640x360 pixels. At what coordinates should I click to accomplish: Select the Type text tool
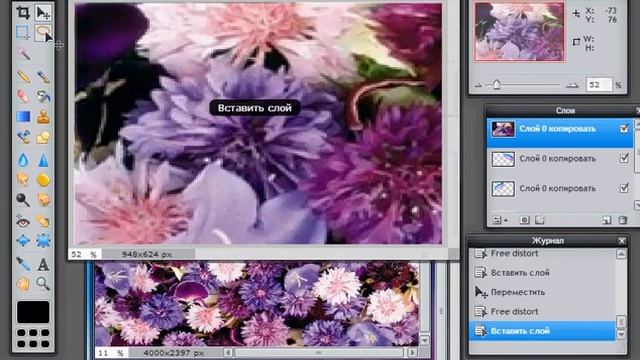coord(43,264)
